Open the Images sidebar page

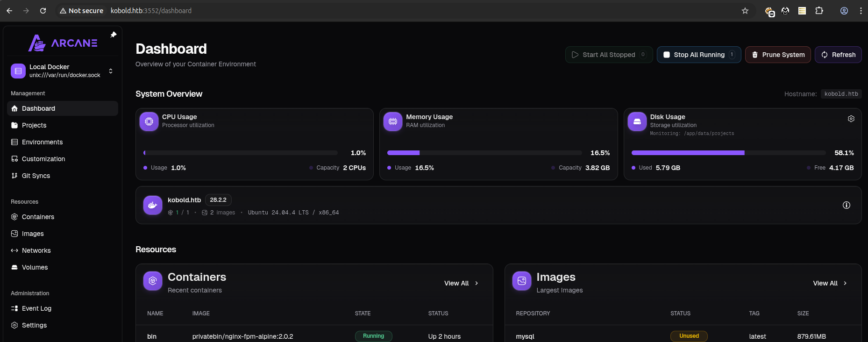point(63,234)
